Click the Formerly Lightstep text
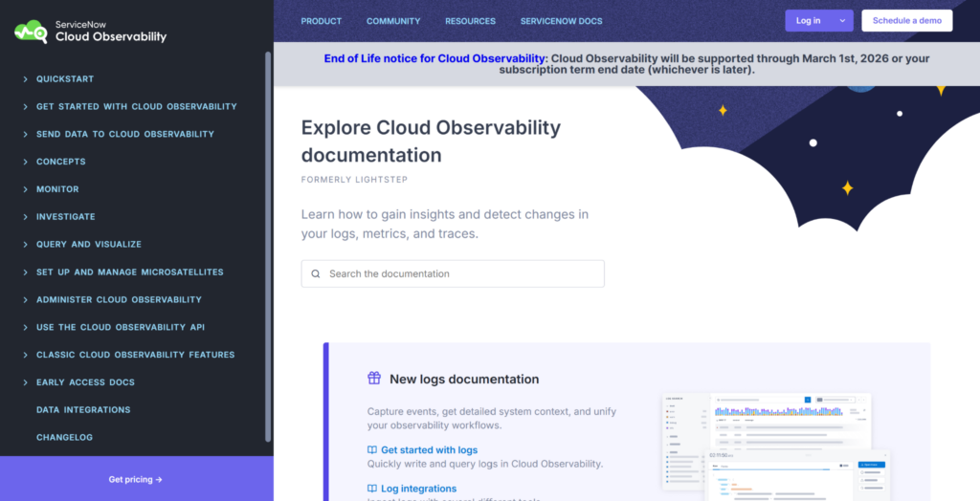980x501 pixels. tap(354, 180)
